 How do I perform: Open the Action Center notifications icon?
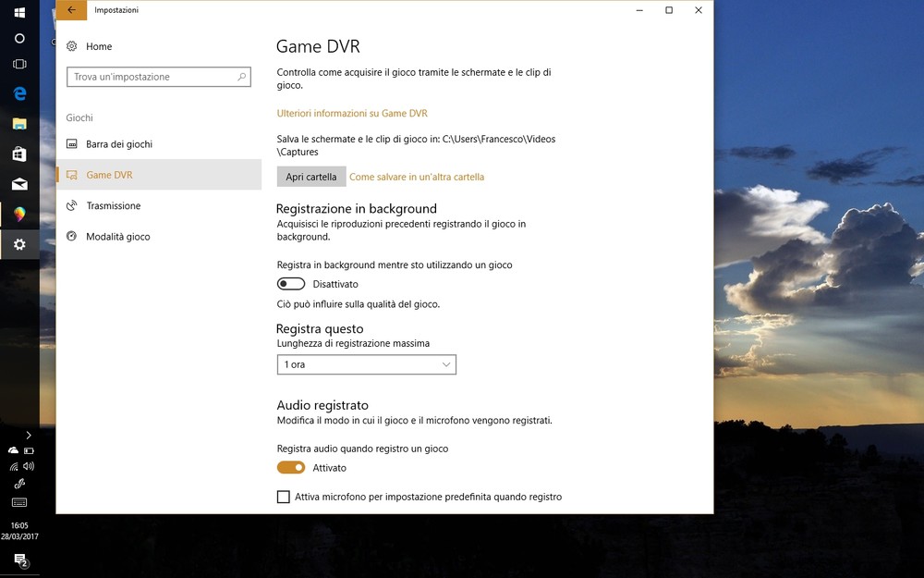[x=20, y=560]
